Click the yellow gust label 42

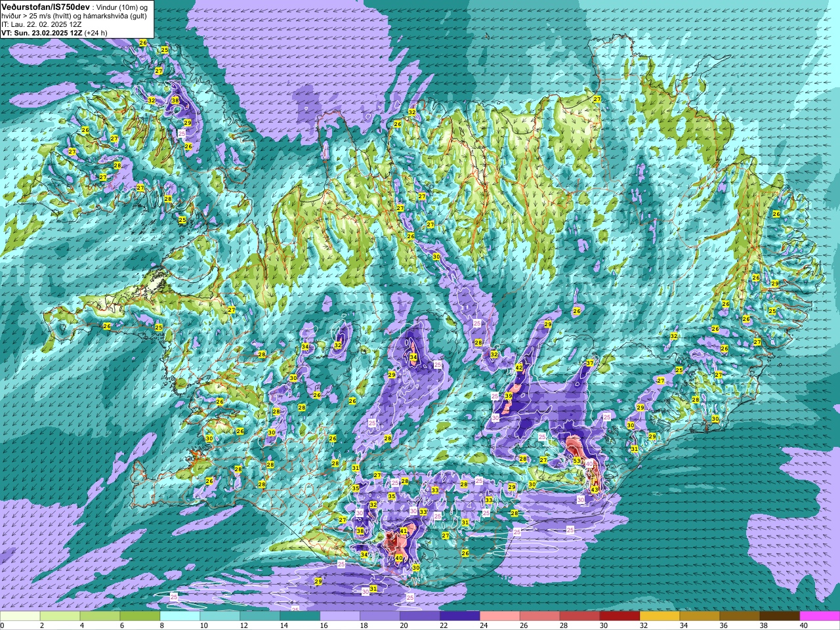pyautogui.click(x=519, y=367)
